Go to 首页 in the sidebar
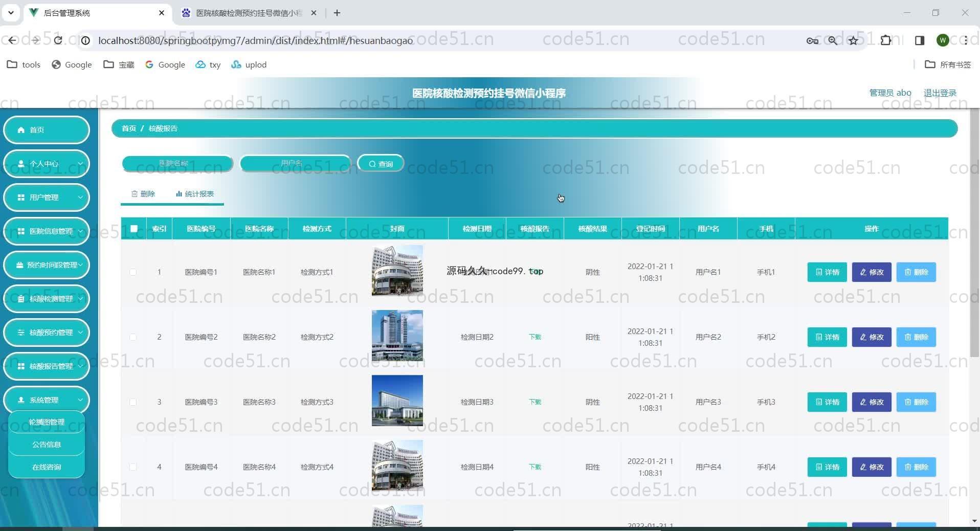This screenshot has height=531, width=980. [x=47, y=130]
